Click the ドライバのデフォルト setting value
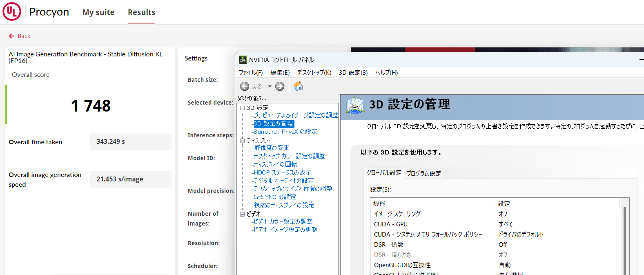The width and height of the screenshot is (644, 275). 521,234
